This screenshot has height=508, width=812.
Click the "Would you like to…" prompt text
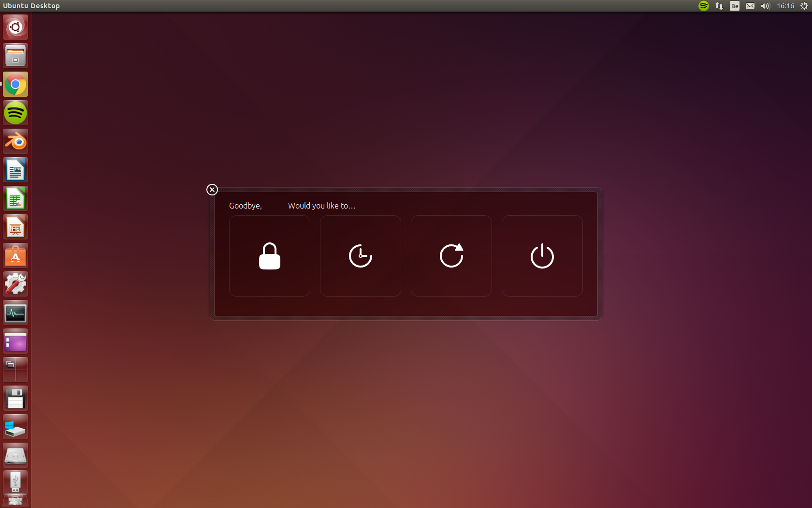322,206
